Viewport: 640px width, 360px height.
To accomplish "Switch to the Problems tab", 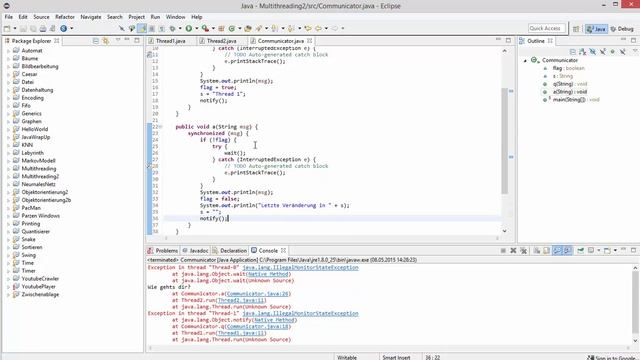I will [163, 251].
